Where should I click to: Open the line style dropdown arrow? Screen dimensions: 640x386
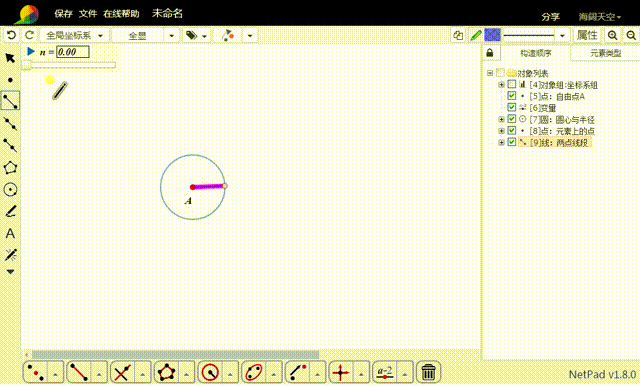[x=562, y=35]
